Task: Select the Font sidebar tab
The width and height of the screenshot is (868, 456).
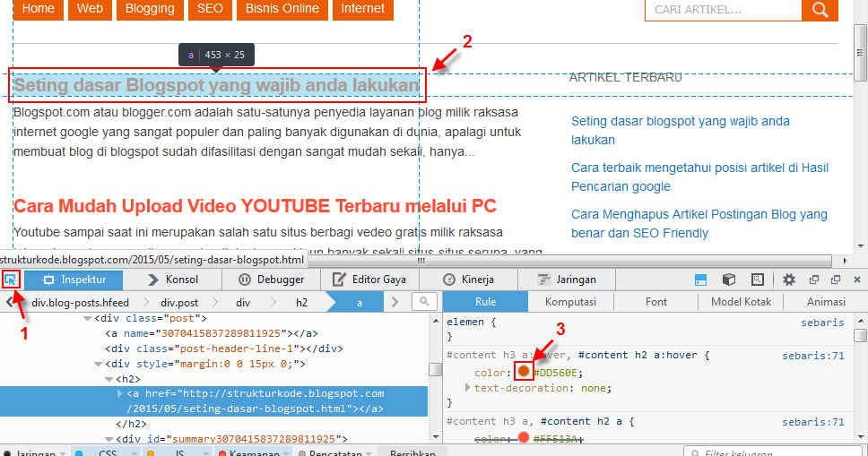Action: 656,302
